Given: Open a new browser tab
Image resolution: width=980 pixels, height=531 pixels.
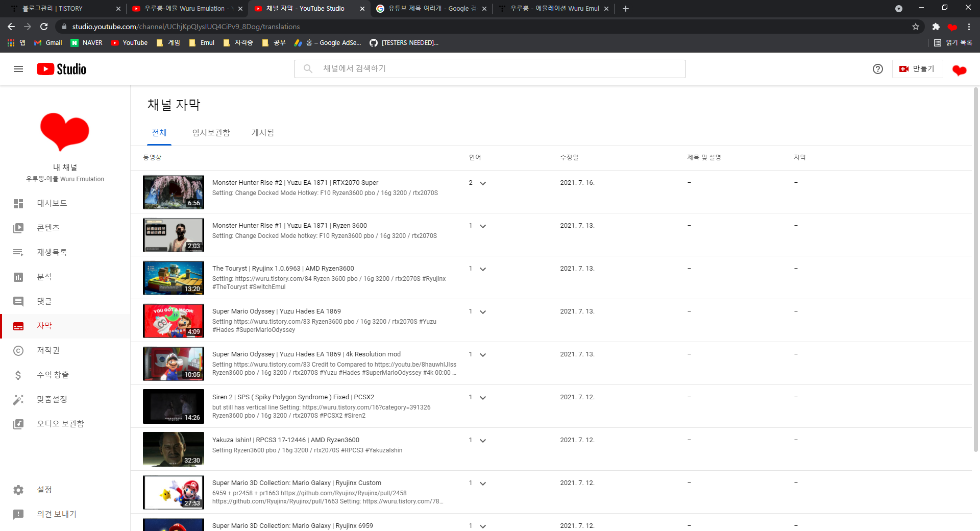Looking at the screenshot, I should point(626,9).
